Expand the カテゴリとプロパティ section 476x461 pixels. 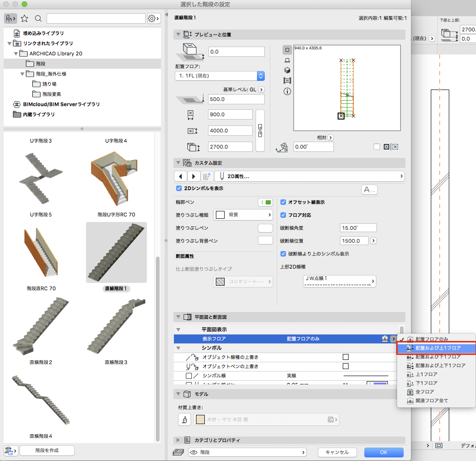pyautogui.click(x=178, y=440)
